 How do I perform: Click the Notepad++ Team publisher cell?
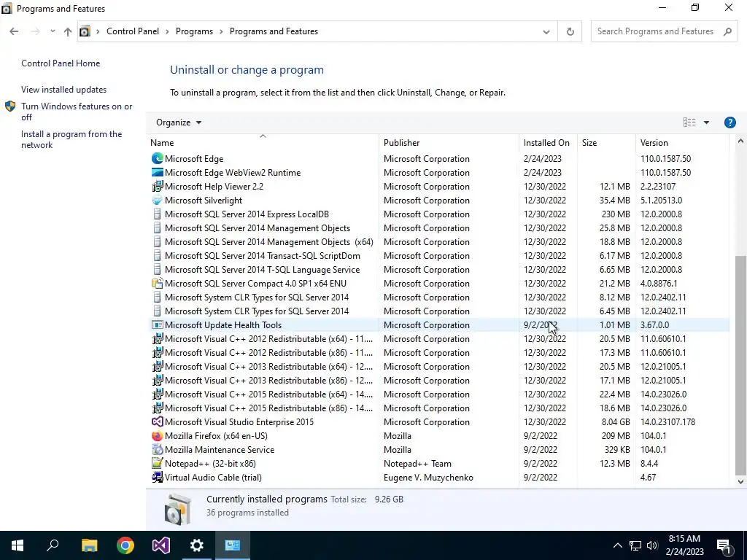click(417, 463)
